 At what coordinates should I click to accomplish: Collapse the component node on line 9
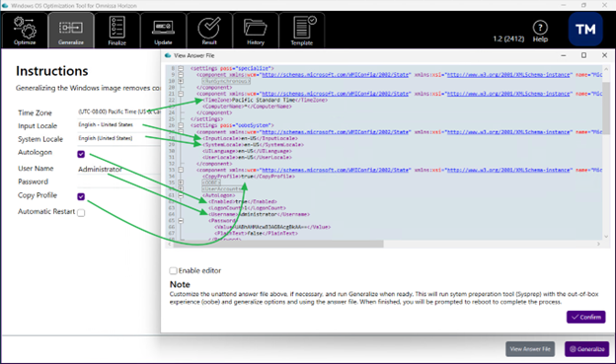[x=181, y=75]
